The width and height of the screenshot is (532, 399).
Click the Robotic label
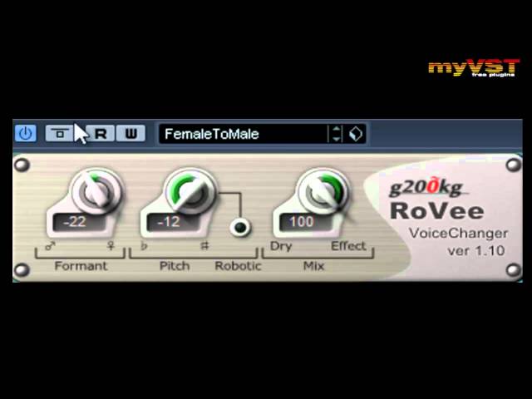coord(239,266)
